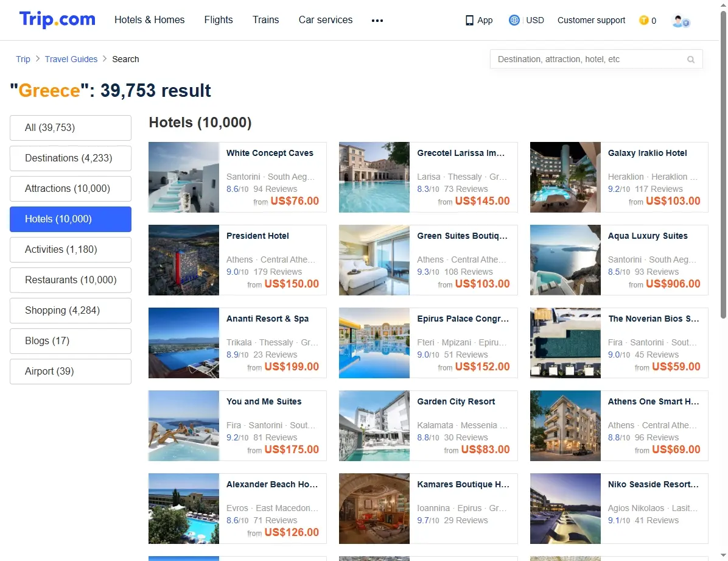Click Galaxy Iraklio Hotel title

click(x=647, y=153)
